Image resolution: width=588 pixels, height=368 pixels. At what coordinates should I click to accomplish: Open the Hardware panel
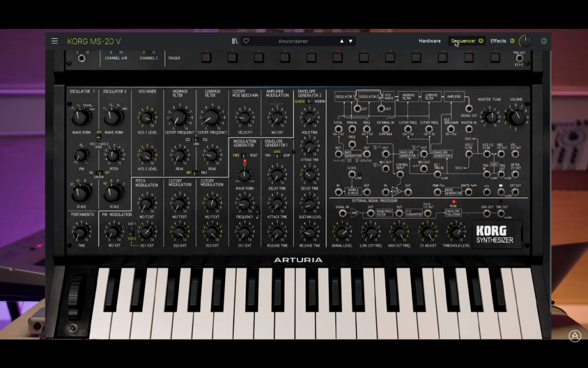click(x=430, y=41)
